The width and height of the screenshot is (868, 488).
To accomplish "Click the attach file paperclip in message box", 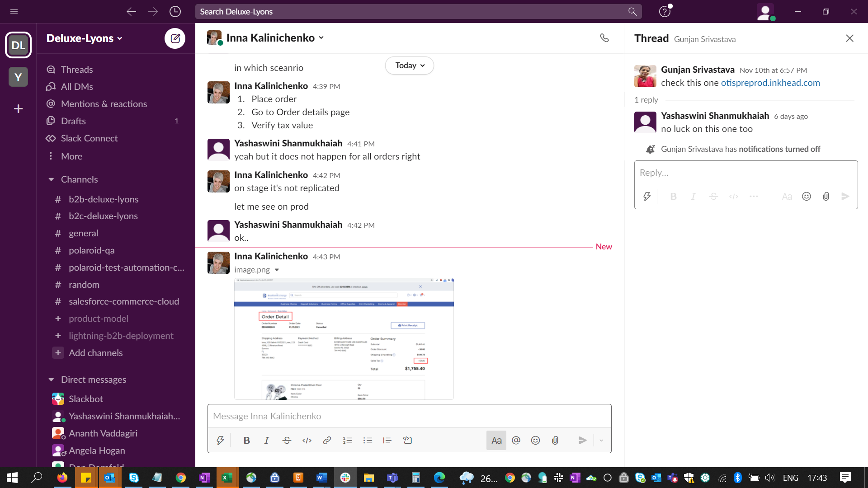I will (x=555, y=440).
